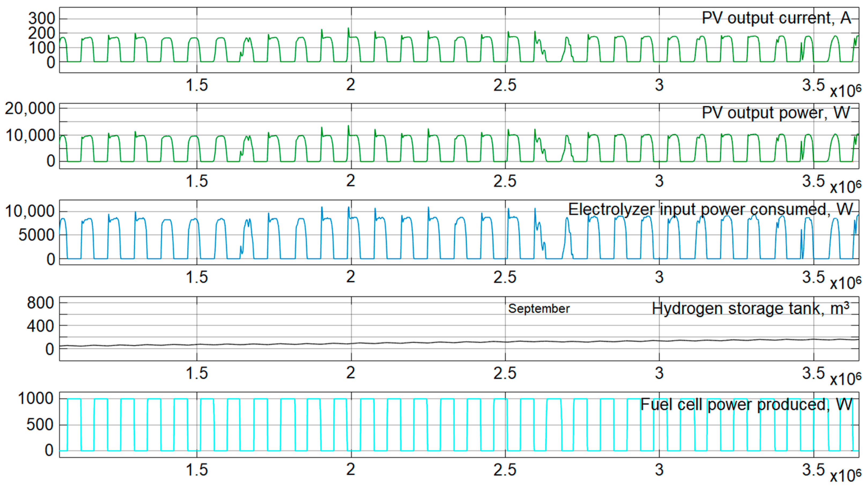The height and width of the screenshot is (487, 868).
Task: Click the 800 tick on hydrogen tank axis
Action: pos(40,303)
